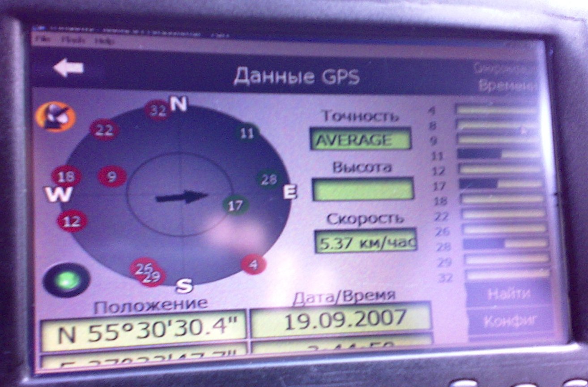The image size is (588, 387).
Task: Open Найти (Find)
Action: (x=508, y=294)
